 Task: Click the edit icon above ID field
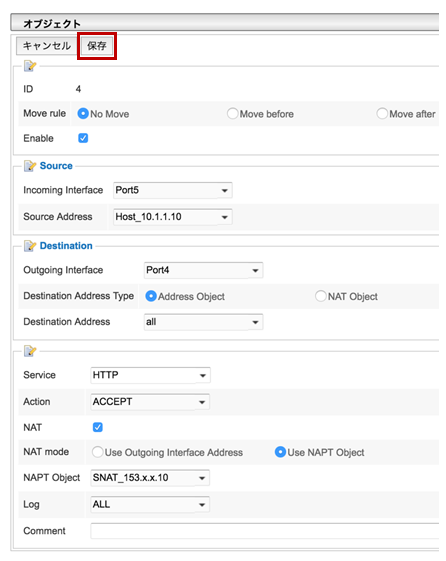[x=30, y=66]
